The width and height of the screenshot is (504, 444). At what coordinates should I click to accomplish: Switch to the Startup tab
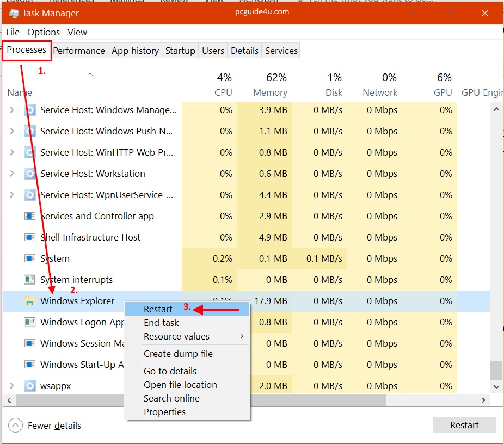point(180,51)
